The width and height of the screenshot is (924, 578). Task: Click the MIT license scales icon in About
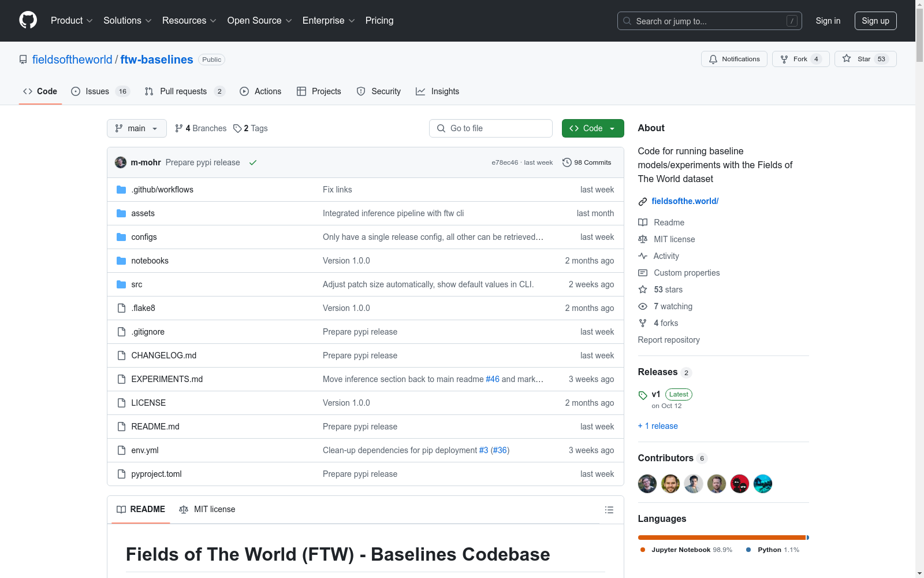point(643,239)
